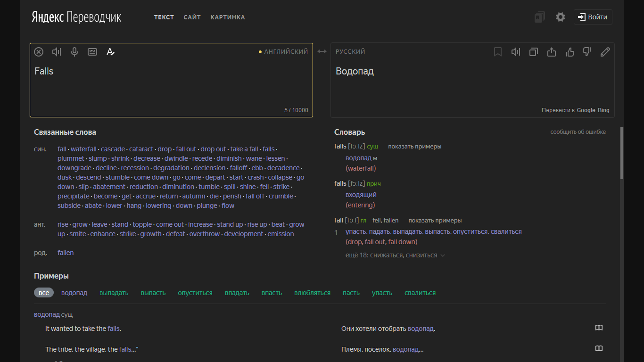Swap languages with the double arrow icon

pos(322,51)
